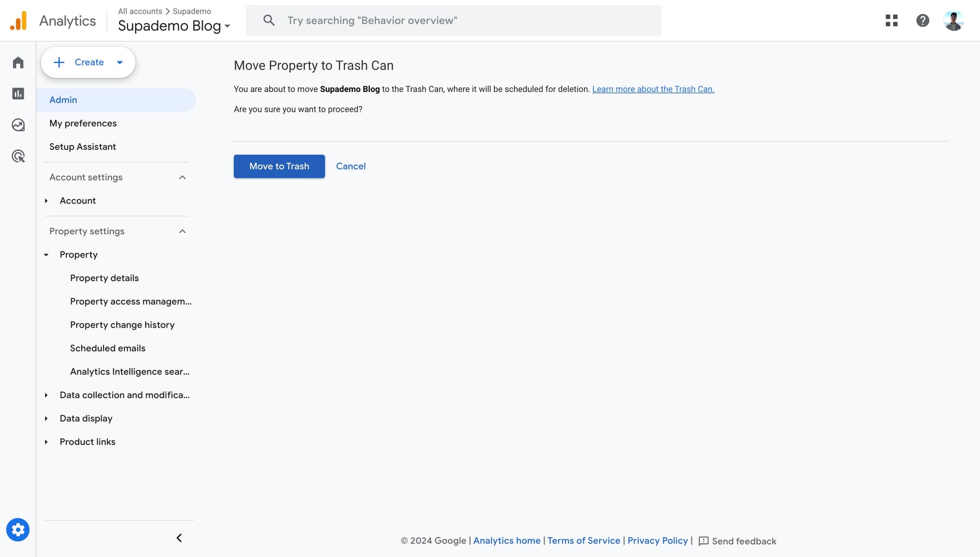Screen dimensions: 980x557
Task: Select My preferences menu item
Action: [x=83, y=124]
